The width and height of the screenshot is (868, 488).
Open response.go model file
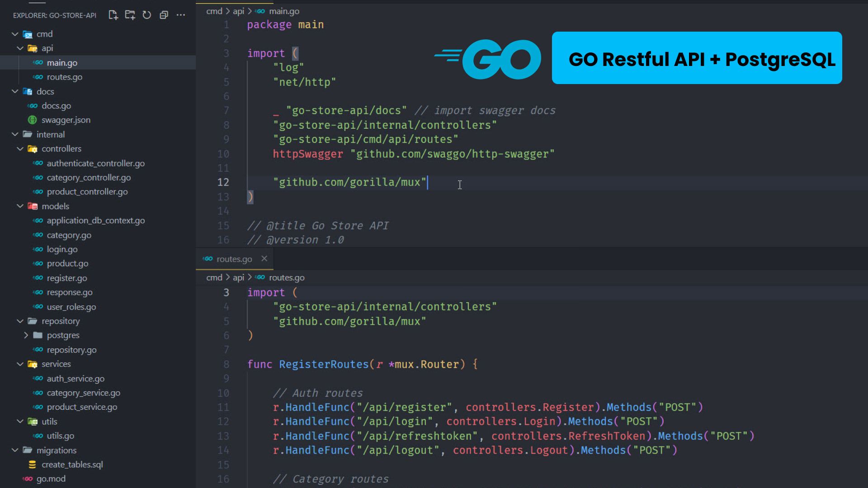point(70,292)
